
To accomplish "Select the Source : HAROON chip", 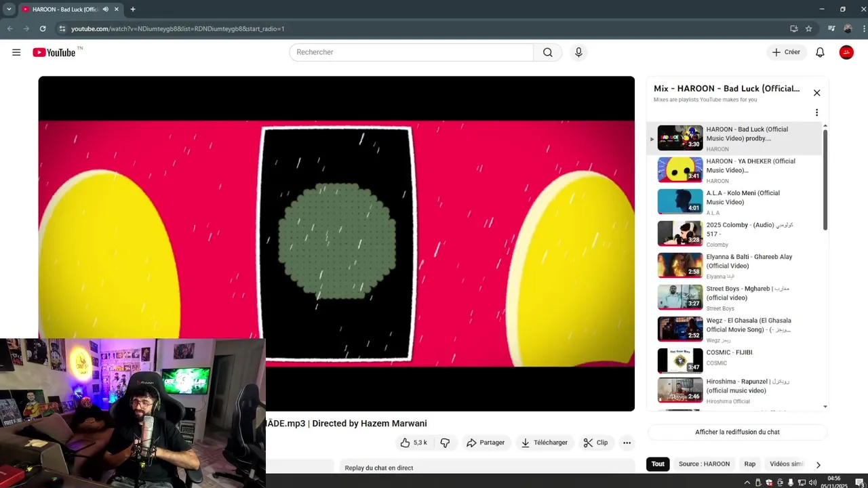I will click(704, 464).
